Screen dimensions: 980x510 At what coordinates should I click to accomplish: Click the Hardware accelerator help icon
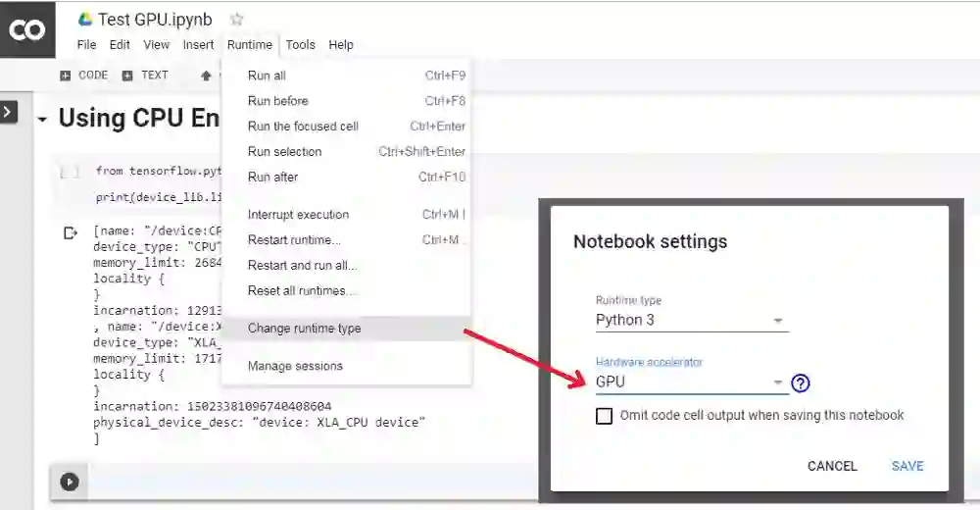click(801, 382)
